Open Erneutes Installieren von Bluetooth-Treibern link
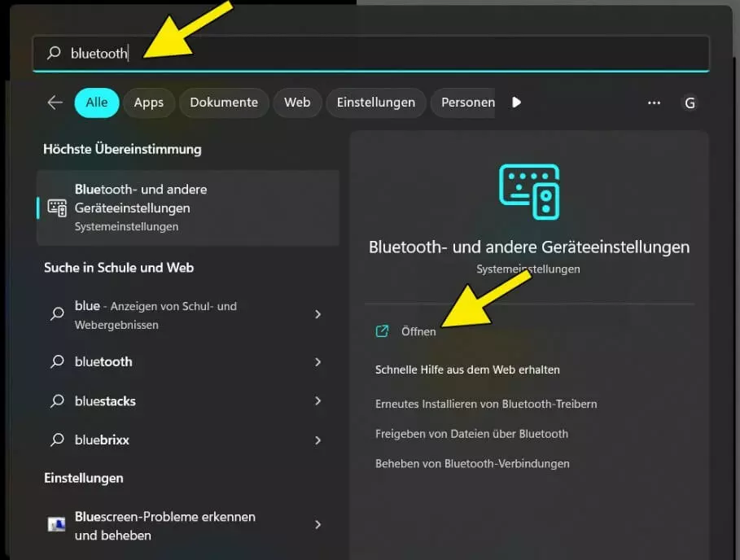This screenshot has width=740, height=560. coord(486,404)
